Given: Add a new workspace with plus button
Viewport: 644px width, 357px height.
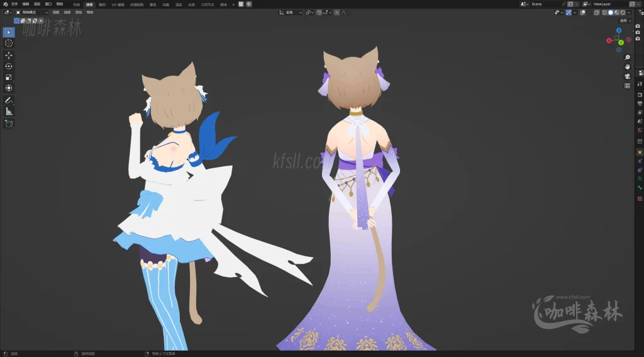Looking at the screenshot, I should tap(233, 4).
